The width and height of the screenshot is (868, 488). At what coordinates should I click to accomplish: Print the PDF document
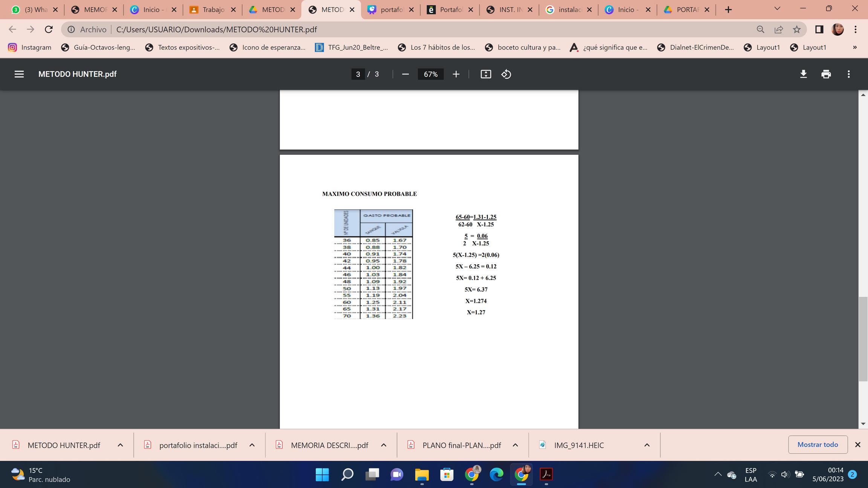(826, 74)
